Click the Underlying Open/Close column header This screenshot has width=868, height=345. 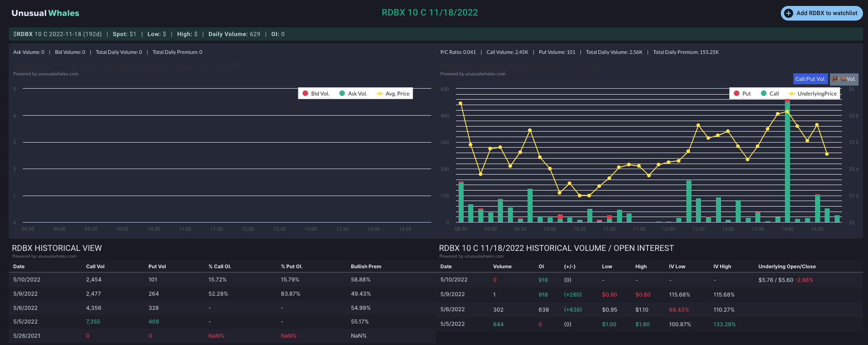787,266
